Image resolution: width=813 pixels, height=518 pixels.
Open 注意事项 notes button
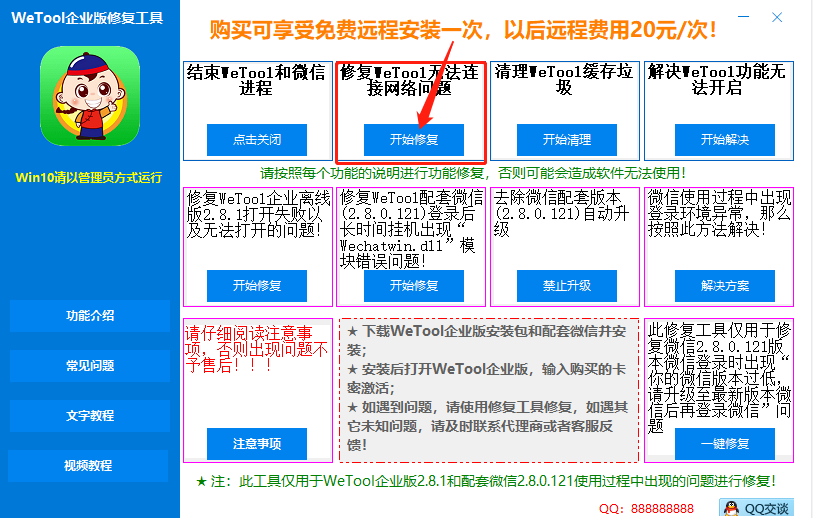(257, 444)
